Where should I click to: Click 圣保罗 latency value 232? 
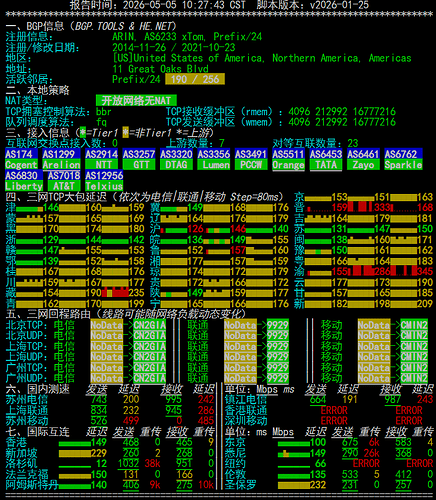[318, 485]
